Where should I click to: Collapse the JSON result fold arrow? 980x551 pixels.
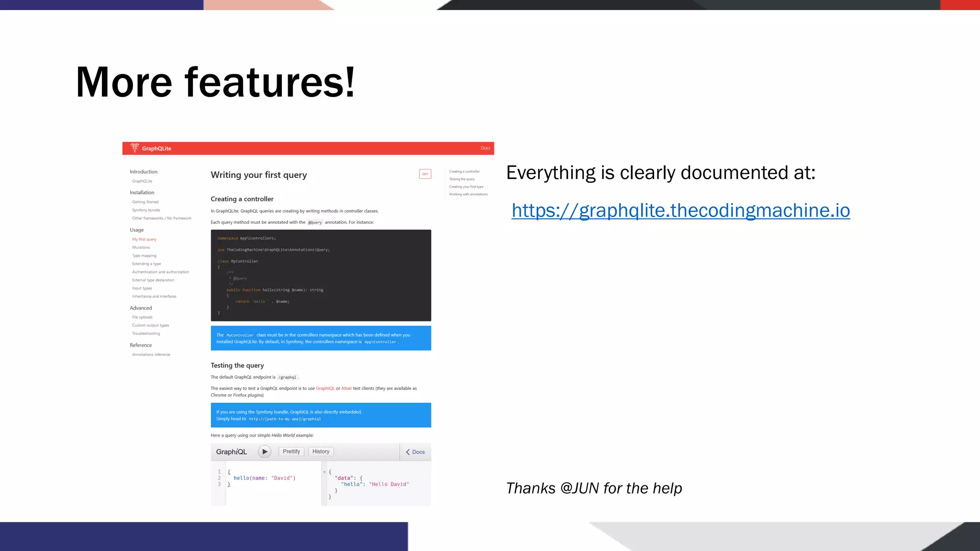coord(324,472)
